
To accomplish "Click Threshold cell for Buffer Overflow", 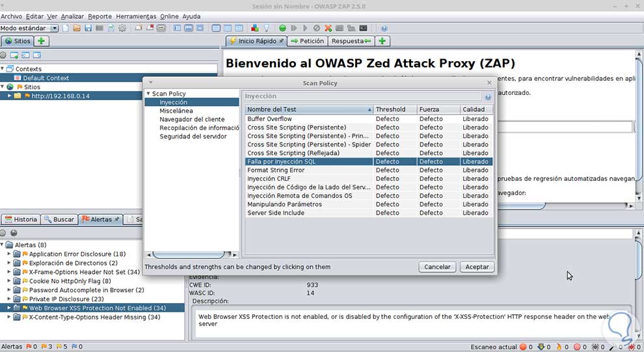I will pyautogui.click(x=395, y=118).
